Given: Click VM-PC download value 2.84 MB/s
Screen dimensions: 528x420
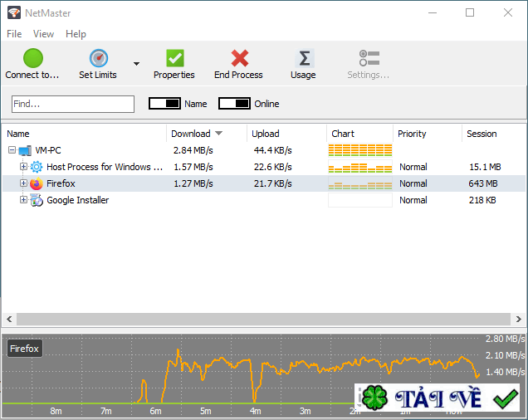Looking at the screenshot, I should click(193, 150).
